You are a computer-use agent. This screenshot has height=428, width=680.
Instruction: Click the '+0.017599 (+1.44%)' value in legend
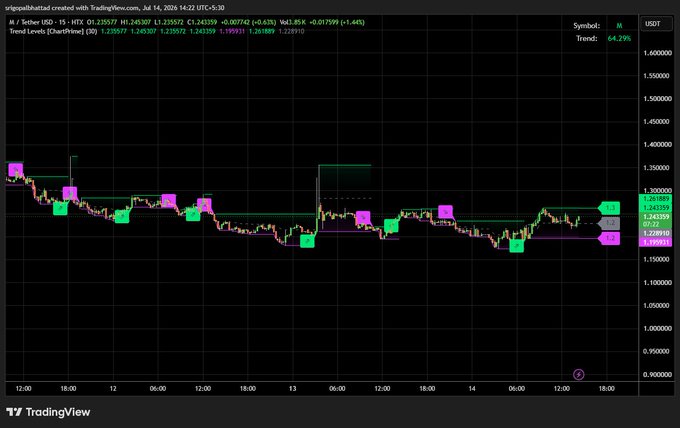pos(337,22)
